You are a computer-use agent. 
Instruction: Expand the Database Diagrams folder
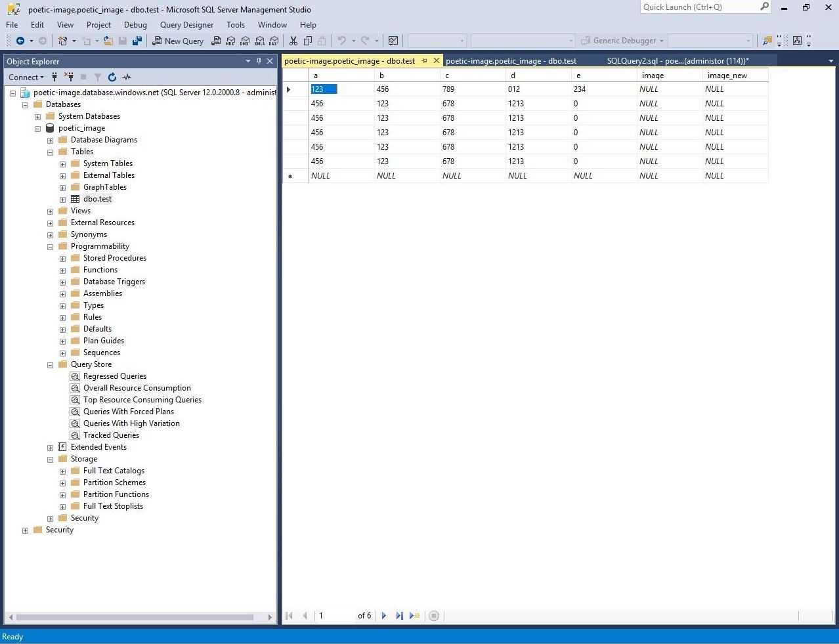(x=50, y=140)
